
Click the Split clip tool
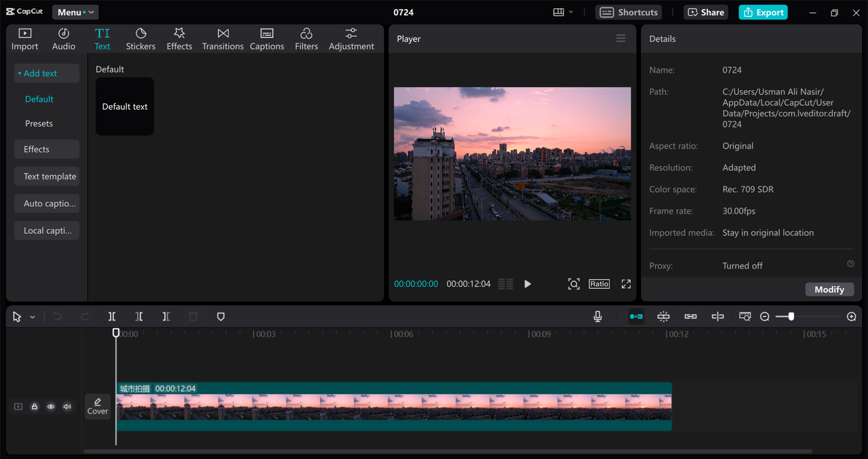coord(112,317)
